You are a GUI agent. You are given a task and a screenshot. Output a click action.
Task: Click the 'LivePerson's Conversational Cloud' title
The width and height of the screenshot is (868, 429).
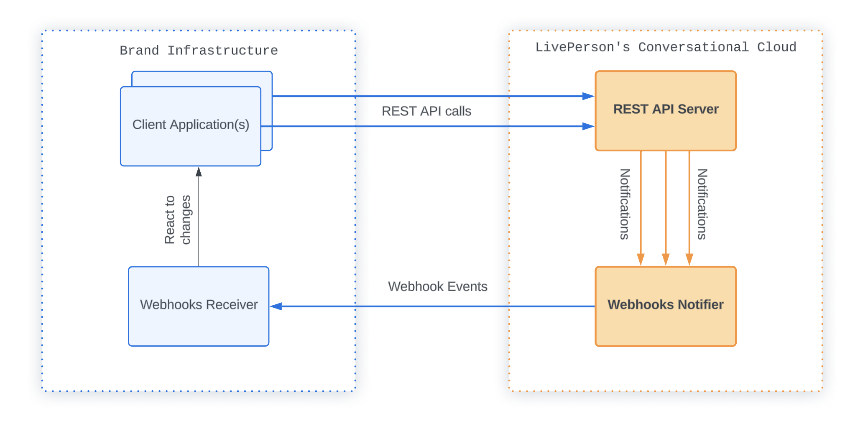(666, 47)
